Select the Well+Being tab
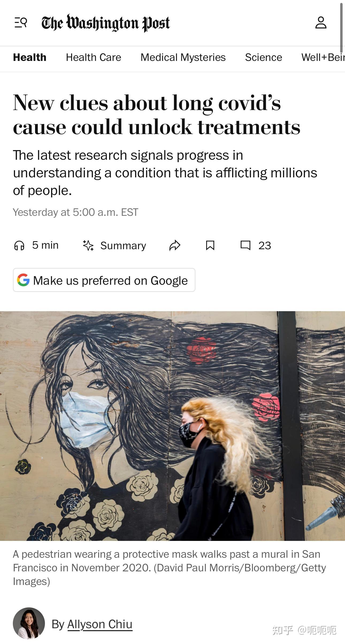This screenshot has height=644, width=345. tap(323, 57)
